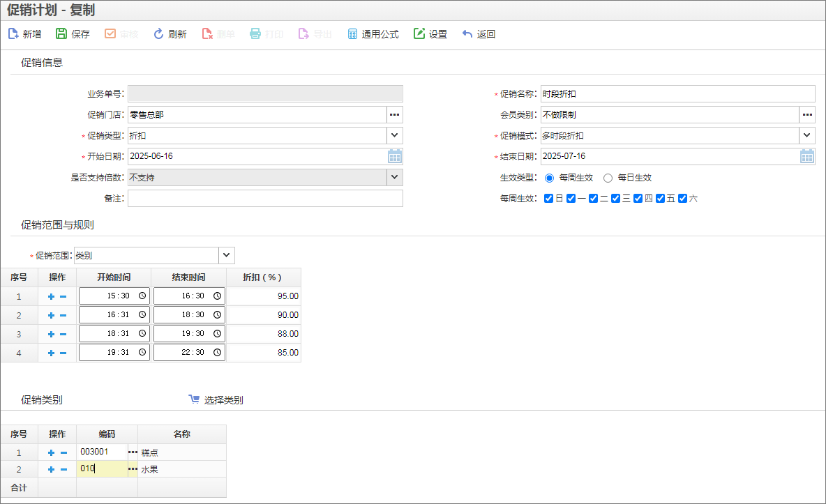Open clock picker for end time 16:30
This screenshot has height=504, width=826.
(217, 296)
